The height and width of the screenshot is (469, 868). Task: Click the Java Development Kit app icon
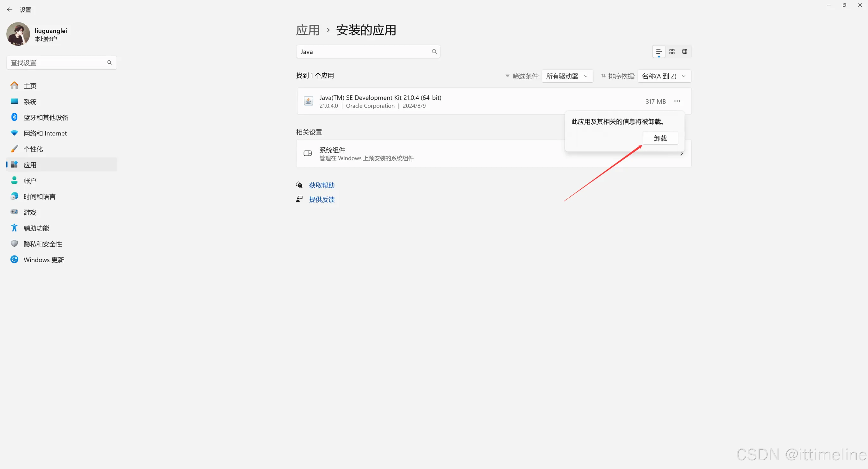point(308,101)
